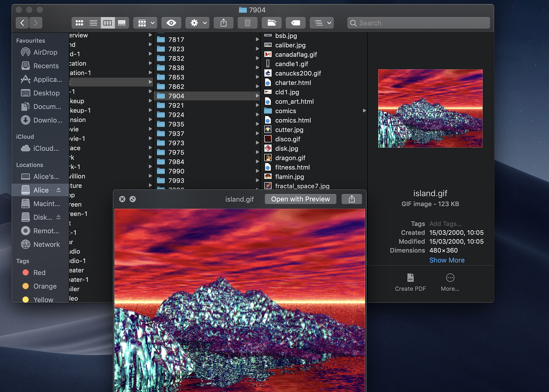This screenshot has height=392, width=549.
Task: Click the More quick actions icon
Action: point(450,278)
